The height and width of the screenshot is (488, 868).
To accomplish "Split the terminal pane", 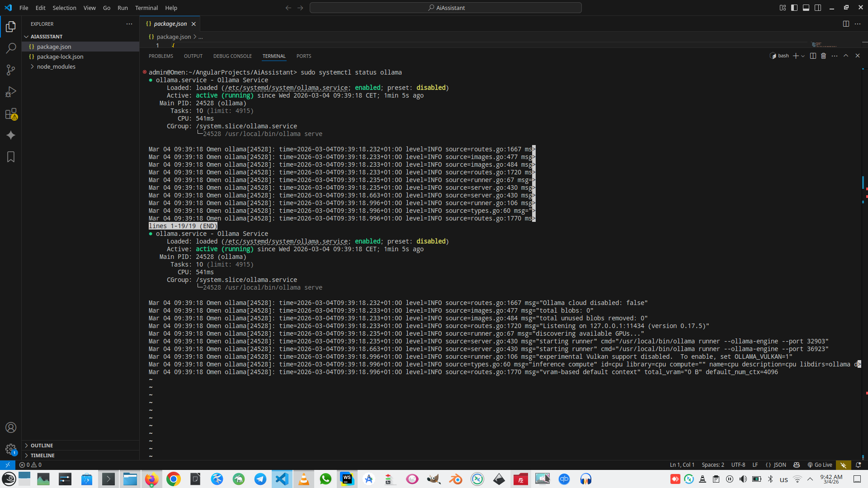I will pyautogui.click(x=813, y=56).
